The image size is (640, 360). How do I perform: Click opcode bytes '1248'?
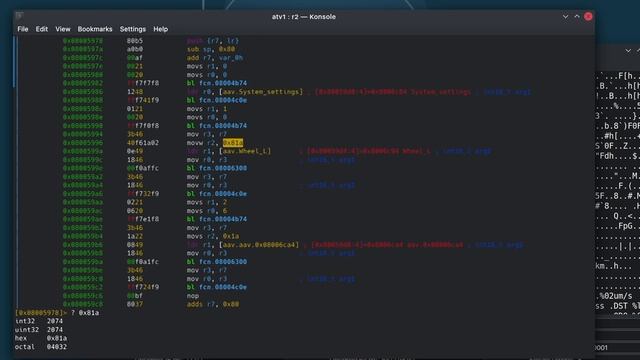[x=135, y=92]
